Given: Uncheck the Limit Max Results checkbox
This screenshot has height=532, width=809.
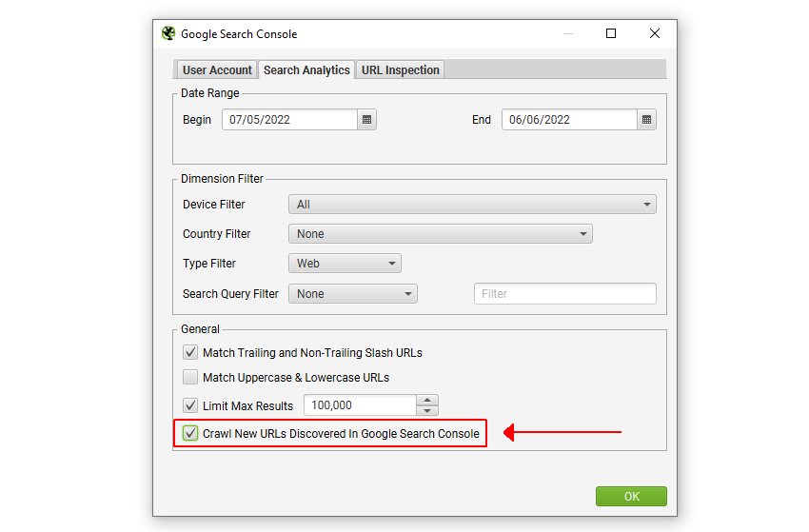Looking at the screenshot, I should coord(189,405).
